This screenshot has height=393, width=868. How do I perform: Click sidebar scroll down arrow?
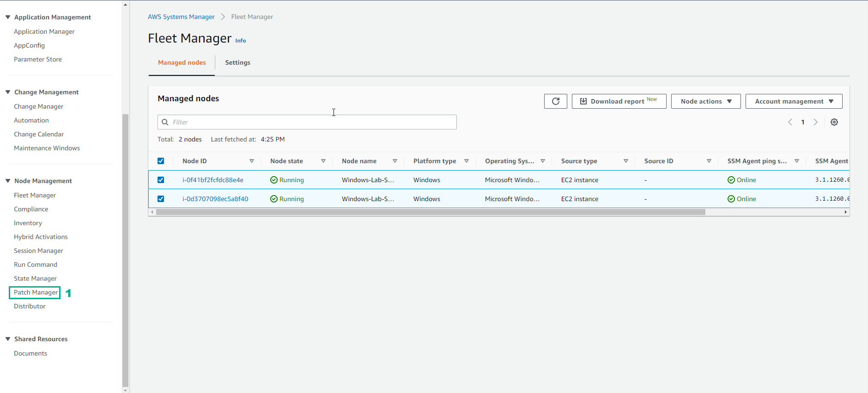126,390
